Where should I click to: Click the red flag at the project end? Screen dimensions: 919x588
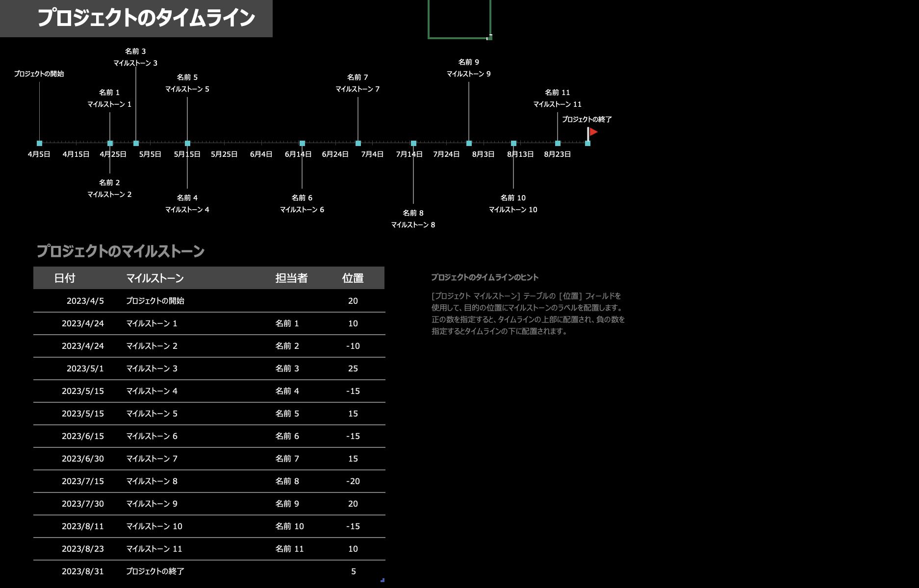click(593, 132)
